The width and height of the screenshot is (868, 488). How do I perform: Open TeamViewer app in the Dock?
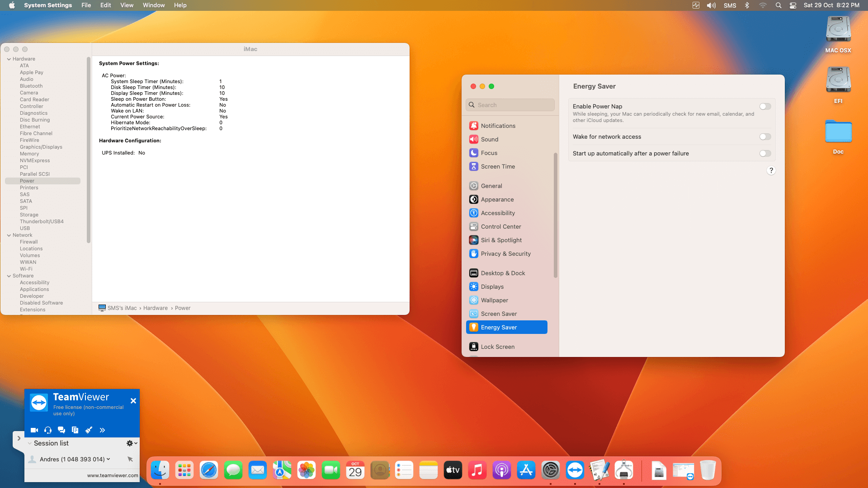pyautogui.click(x=575, y=470)
